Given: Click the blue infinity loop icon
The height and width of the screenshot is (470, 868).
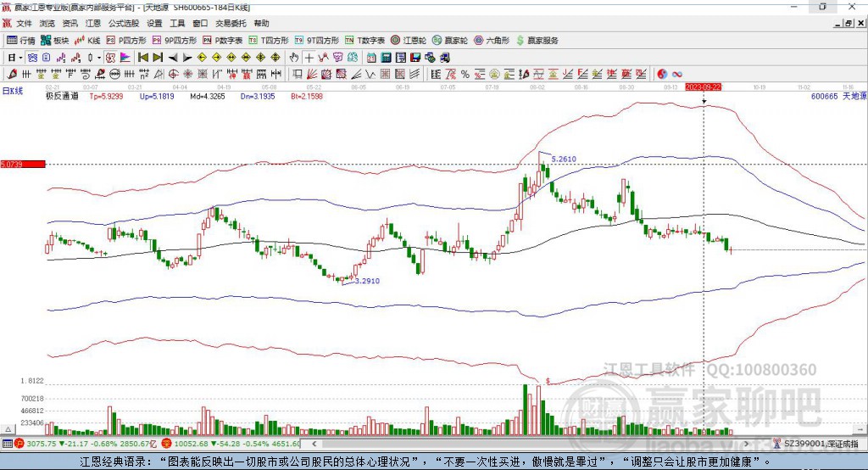Looking at the screenshot, I should [677, 74].
